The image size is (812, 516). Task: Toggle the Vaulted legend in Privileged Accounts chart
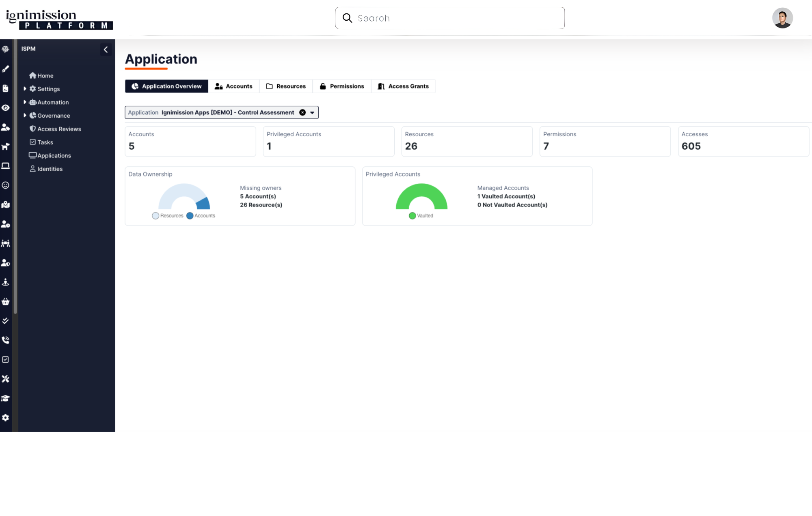coord(421,216)
